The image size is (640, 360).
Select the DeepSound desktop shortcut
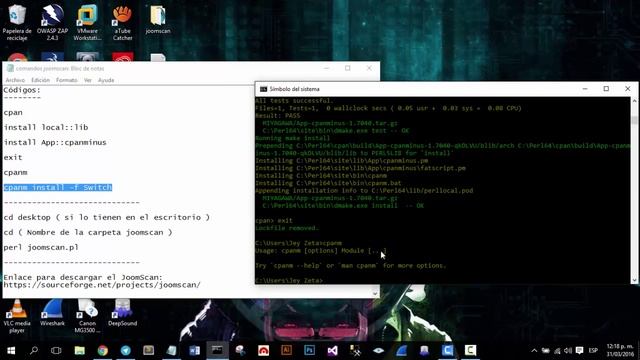pos(122,313)
